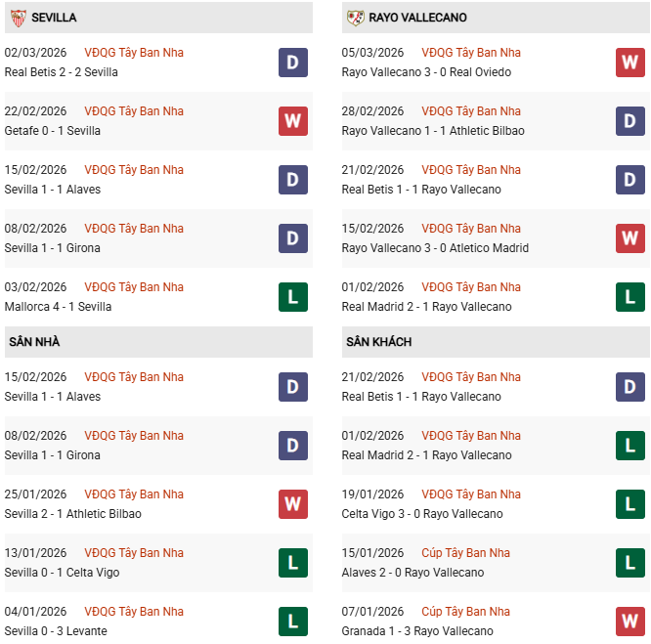Select the D badge for Real Betis 2 - 2 Sevilla

(292, 63)
